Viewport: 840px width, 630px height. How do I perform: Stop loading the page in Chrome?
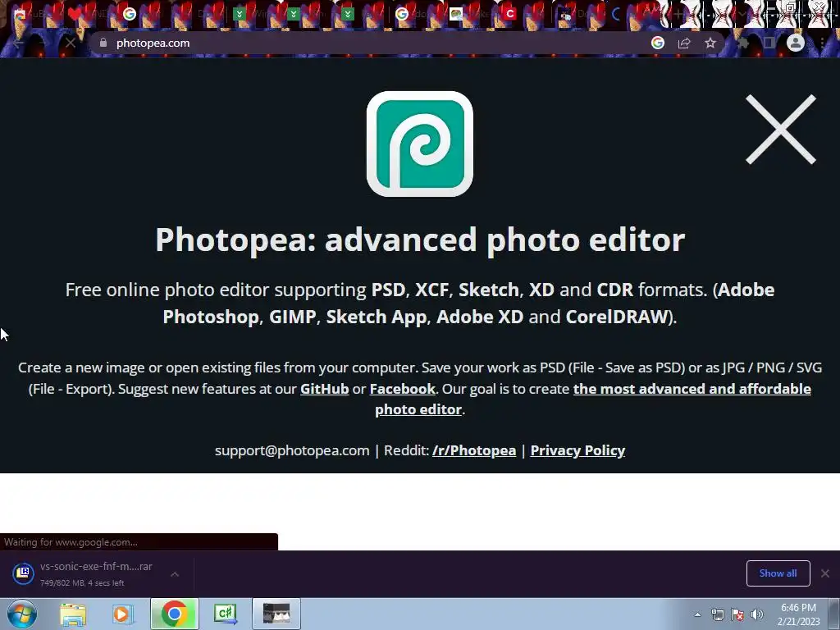point(71,43)
